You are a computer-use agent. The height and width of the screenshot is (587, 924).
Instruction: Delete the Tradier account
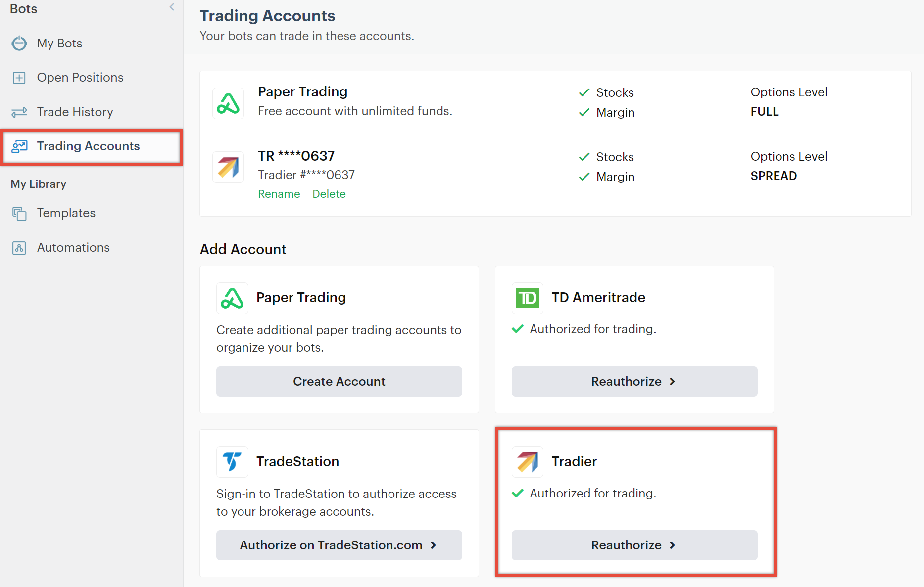[329, 193]
